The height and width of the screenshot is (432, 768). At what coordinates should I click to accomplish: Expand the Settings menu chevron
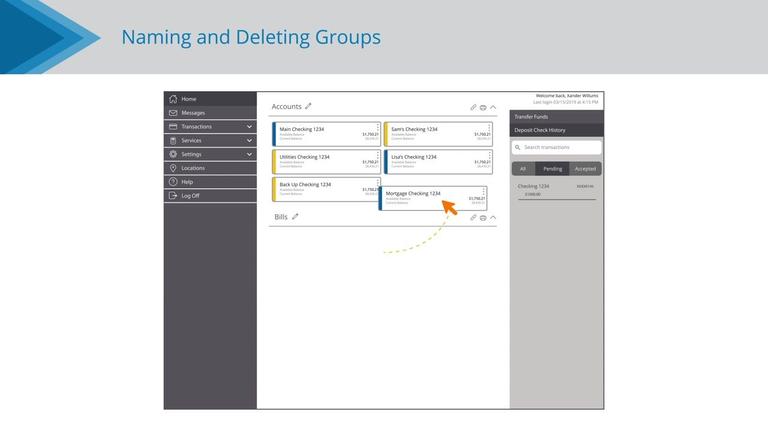click(249, 154)
